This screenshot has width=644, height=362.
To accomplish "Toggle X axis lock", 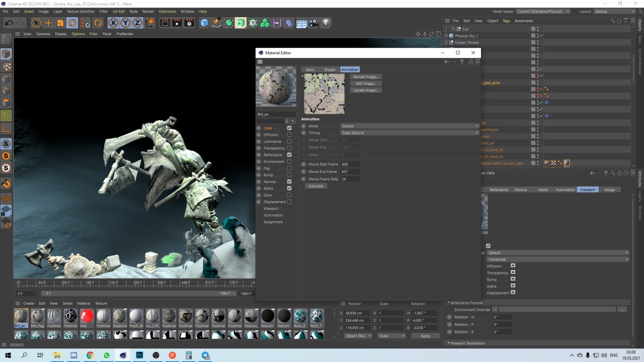I will coord(113,23).
